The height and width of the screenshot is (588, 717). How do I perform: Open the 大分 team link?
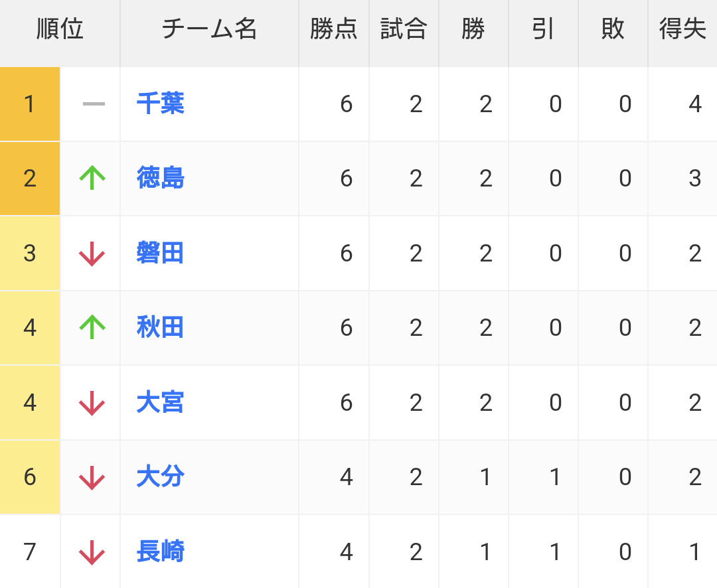pyautogui.click(x=160, y=477)
